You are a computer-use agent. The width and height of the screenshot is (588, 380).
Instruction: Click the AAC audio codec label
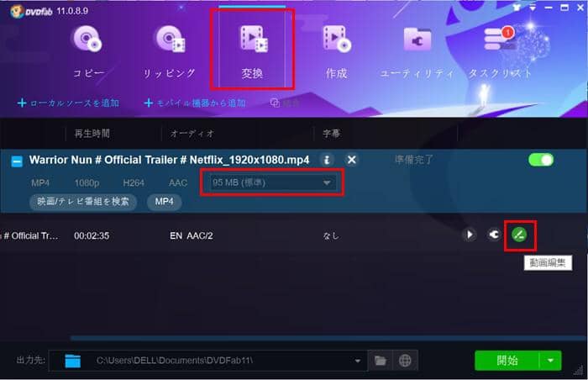point(178,183)
